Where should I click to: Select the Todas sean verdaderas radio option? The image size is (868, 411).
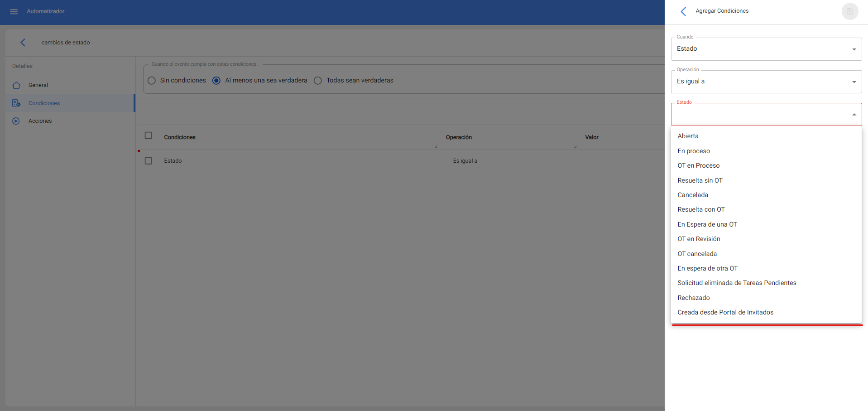[x=318, y=81]
